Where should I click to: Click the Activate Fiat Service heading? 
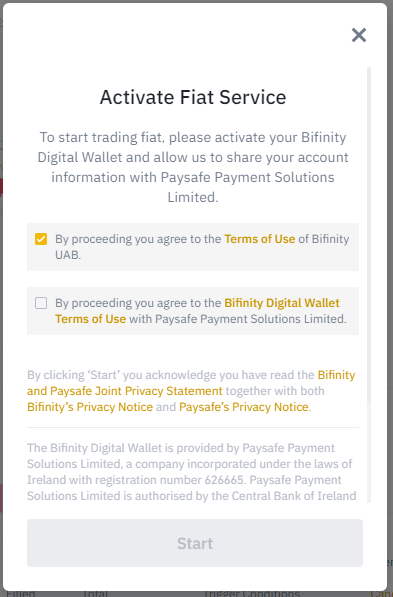point(193,97)
